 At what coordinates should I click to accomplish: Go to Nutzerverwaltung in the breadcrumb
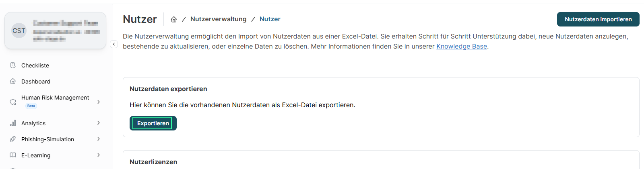pyautogui.click(x=218, y=19)
